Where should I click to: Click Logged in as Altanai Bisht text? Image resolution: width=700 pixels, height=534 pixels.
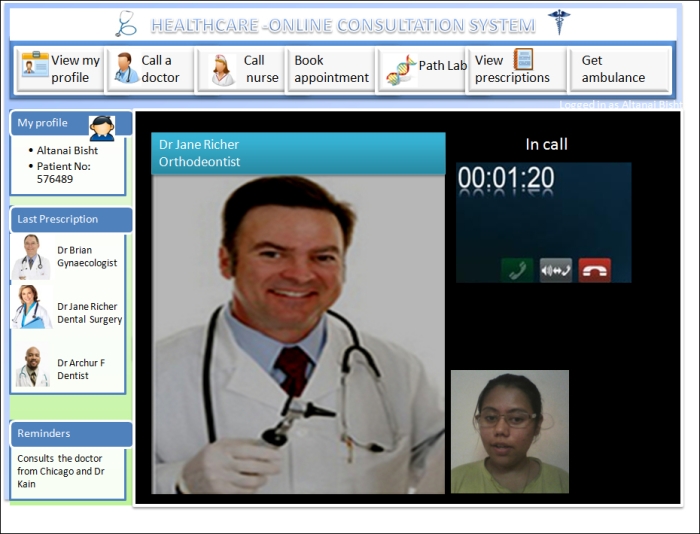[621, 104]
